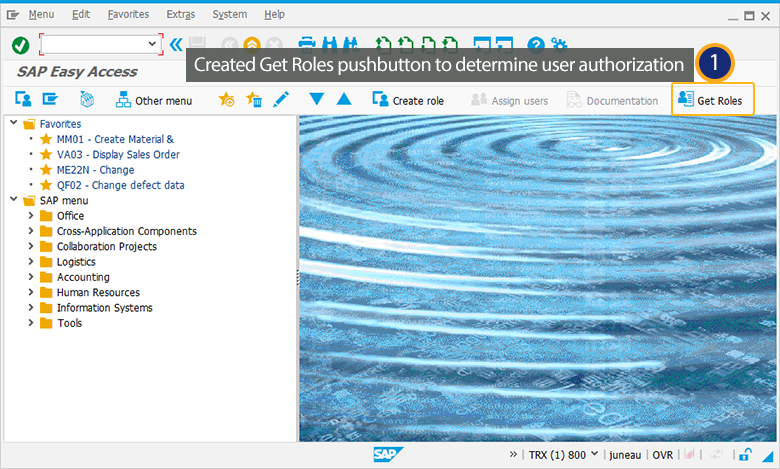
Task: Switch to SAP menu icon
Action: point(50,99)
